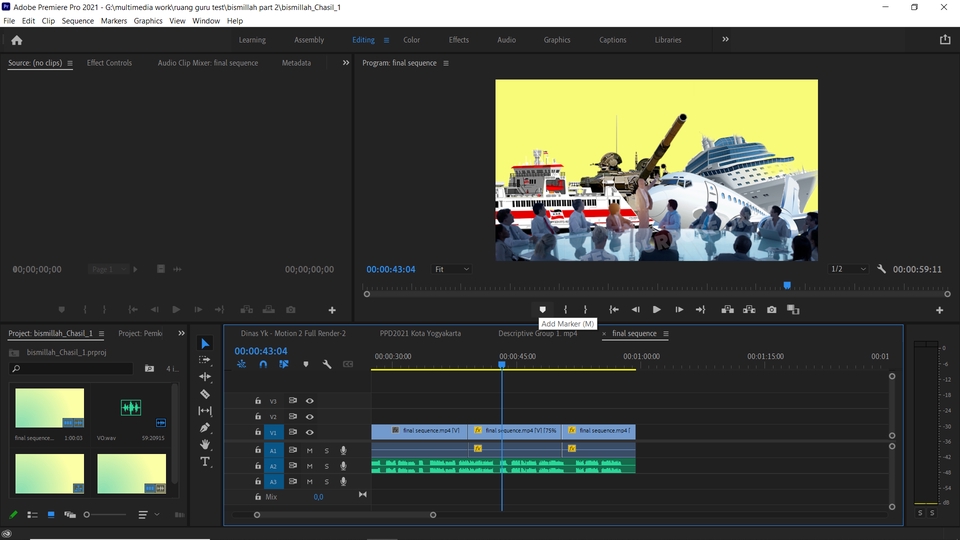This screenshot has height=540, width=960.
Task: Click Mark In button in Program monitor
Action: click(565, 310)
